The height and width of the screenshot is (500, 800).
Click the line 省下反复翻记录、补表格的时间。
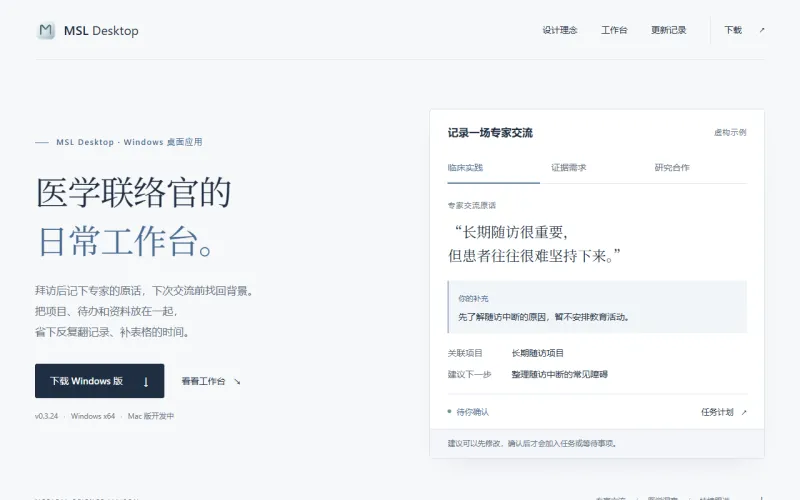click(113, 332)
